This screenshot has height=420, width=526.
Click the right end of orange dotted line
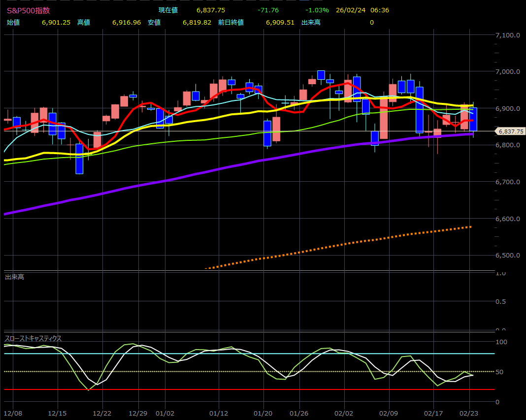470,227
